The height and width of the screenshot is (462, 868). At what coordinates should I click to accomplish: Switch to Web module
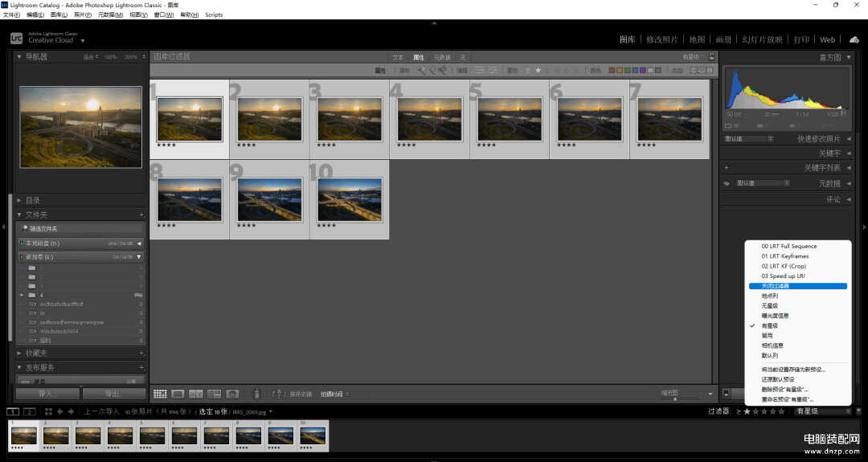pyautogui.click(x=828, y=39)
